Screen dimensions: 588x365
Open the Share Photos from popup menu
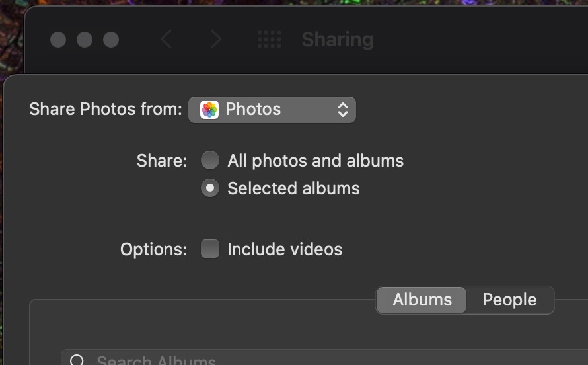(272, 110)
